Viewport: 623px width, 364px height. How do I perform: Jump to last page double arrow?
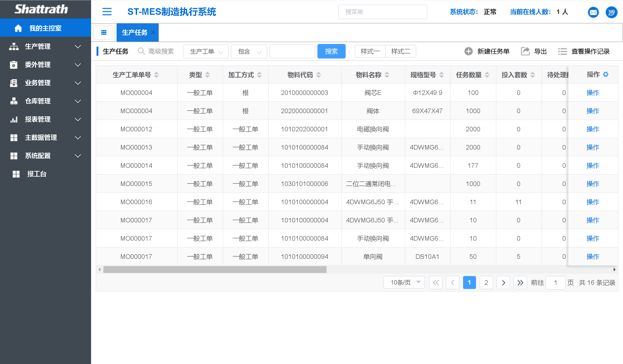[x=520, y=283]
